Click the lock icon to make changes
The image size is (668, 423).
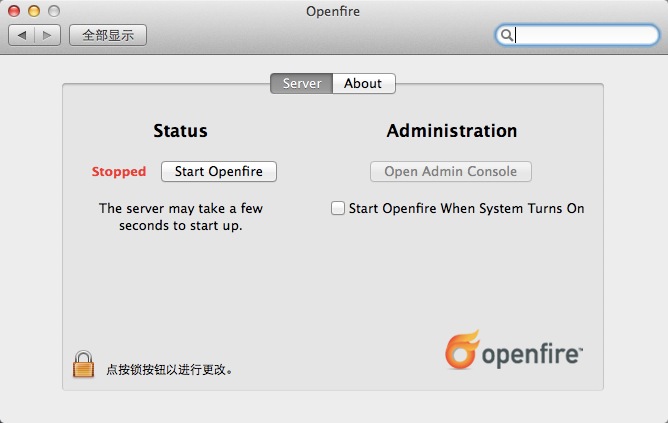(x=84, y=364)
